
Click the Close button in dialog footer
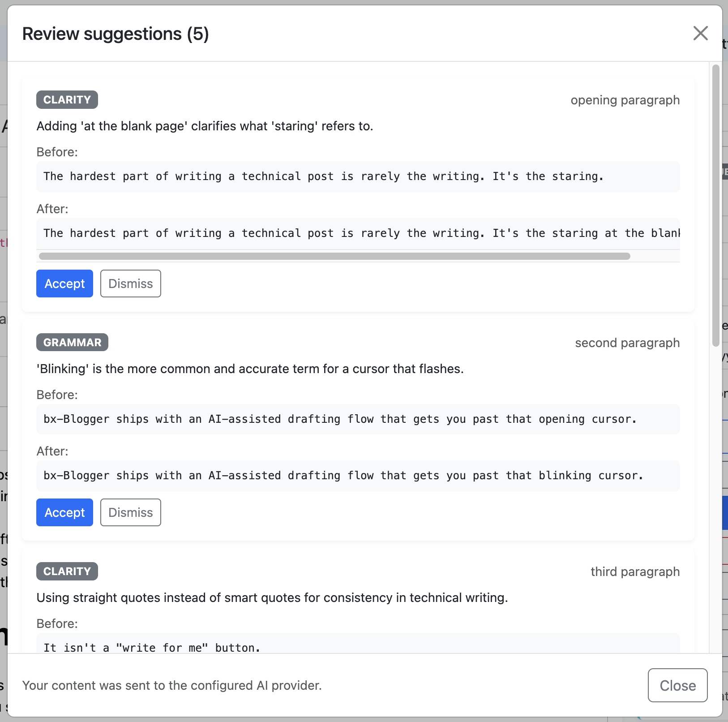677,685
